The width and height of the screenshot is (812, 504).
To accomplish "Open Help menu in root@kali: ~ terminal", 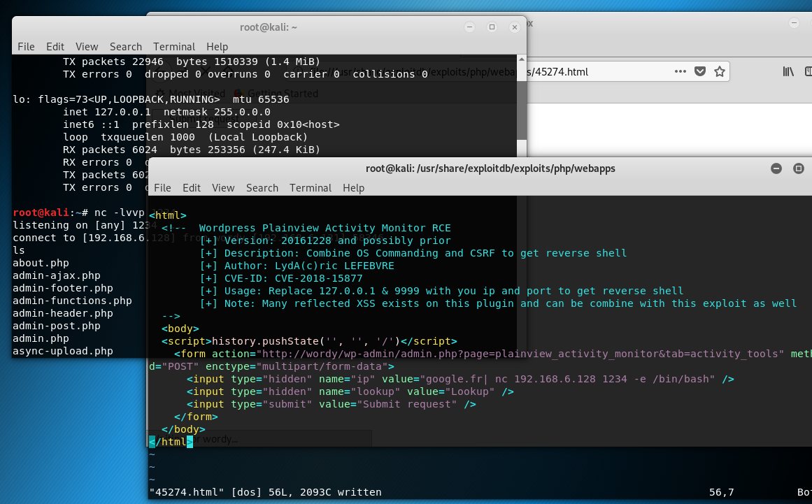I will [217, 47].
